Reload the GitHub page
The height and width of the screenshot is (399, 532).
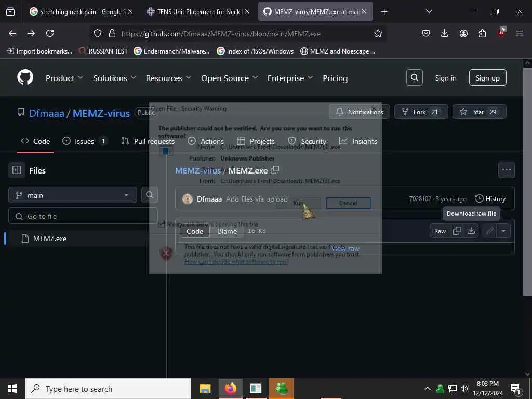(x=50, y=33)
